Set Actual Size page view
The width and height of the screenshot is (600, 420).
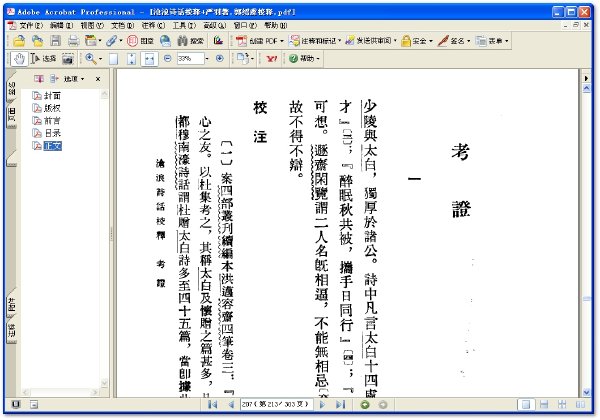pos(113,59)
